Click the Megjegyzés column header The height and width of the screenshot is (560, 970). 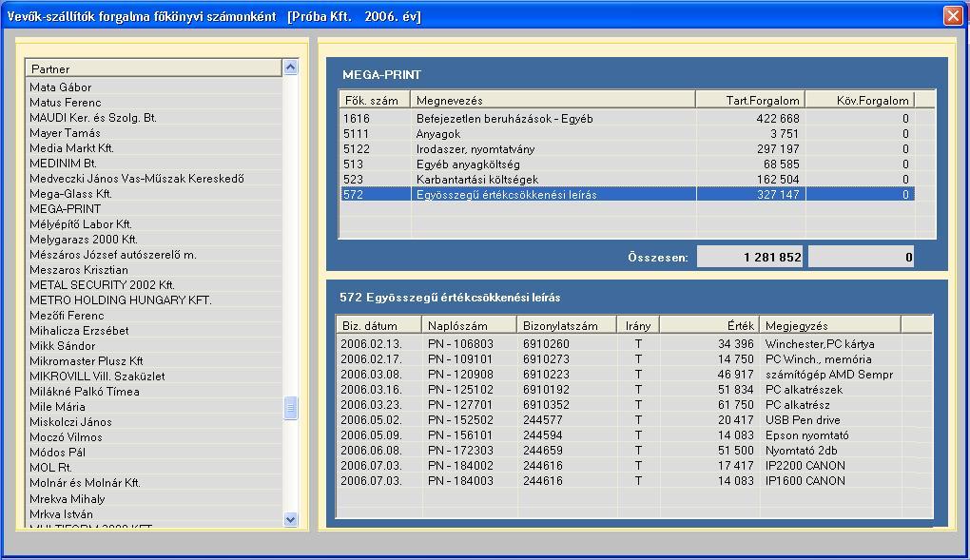830,325
